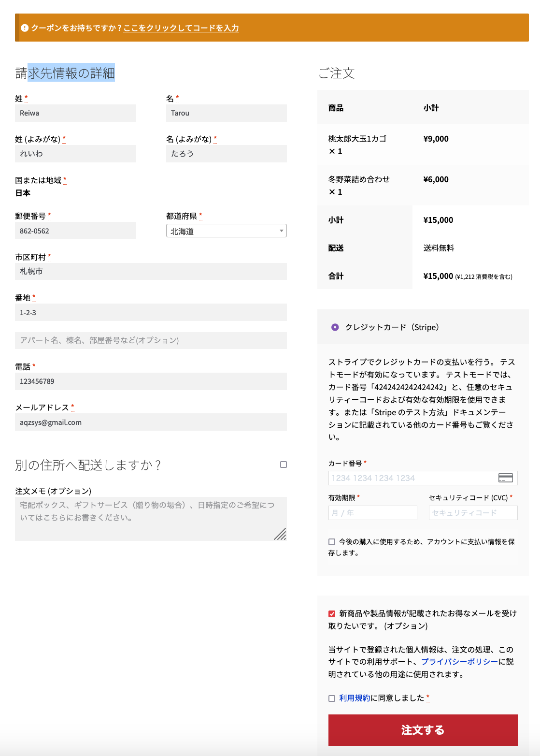The width and height of the screenshot is (540, 756).
Task: Focus the apartment name optional field
Action: 151,340
